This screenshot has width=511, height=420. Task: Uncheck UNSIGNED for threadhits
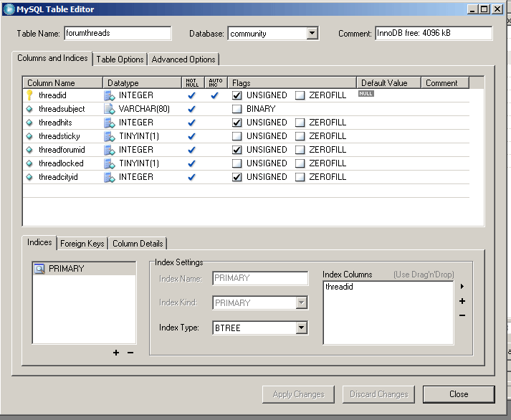(x=237, y=123)
